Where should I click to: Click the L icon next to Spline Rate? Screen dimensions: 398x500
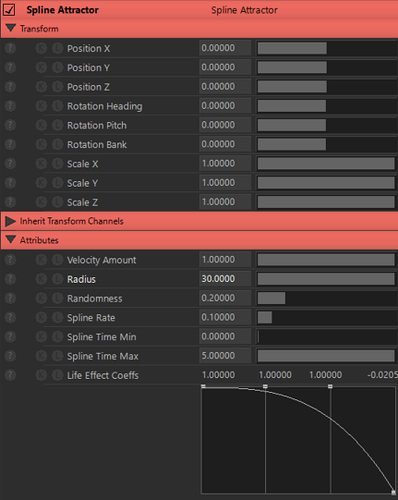tap(57, 318)
